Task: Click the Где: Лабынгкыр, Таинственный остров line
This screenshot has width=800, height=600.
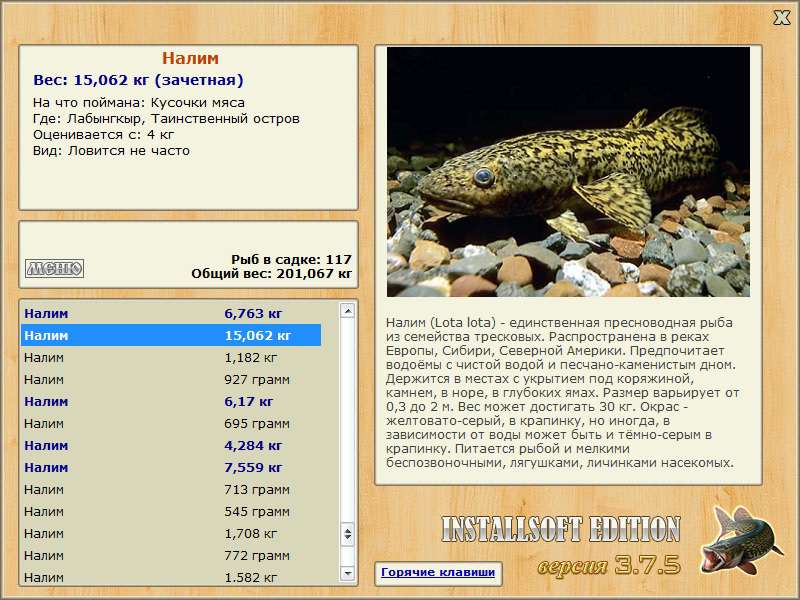Action: click(166, 119)
